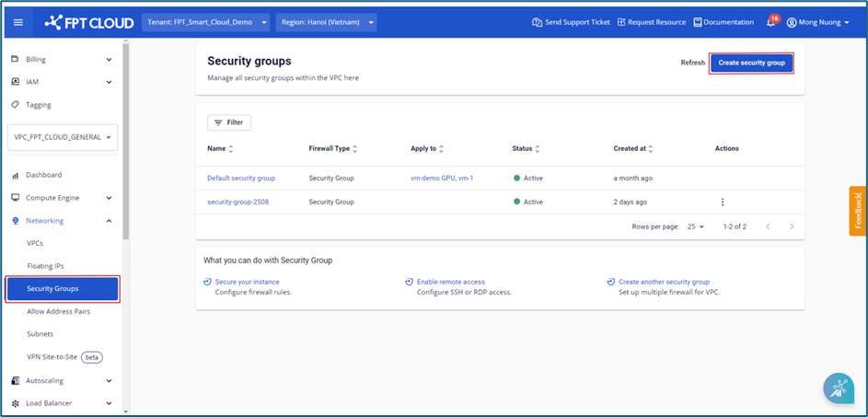Screen dimensions: 868x417
Task: Open the AI assistant chat bubble
Action: (838, 388)
